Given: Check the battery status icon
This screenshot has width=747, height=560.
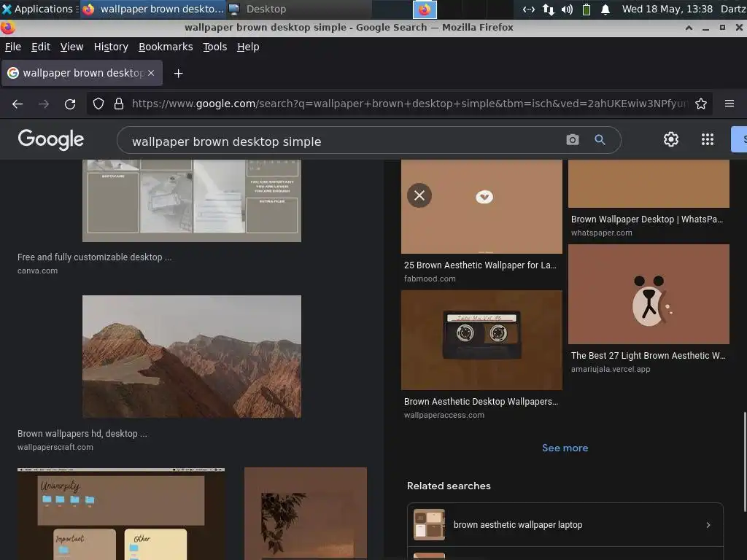Looking at the screenshot, I should (587, 9).
